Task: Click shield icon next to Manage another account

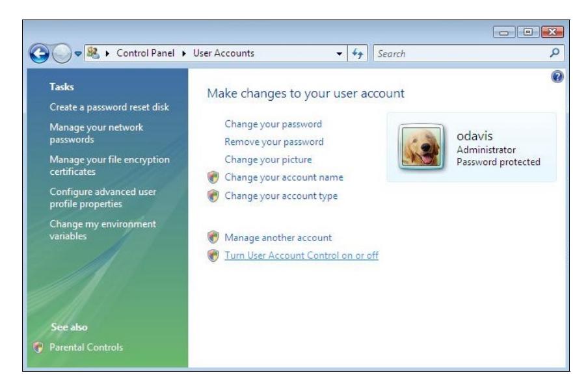Action: point(213,237)
